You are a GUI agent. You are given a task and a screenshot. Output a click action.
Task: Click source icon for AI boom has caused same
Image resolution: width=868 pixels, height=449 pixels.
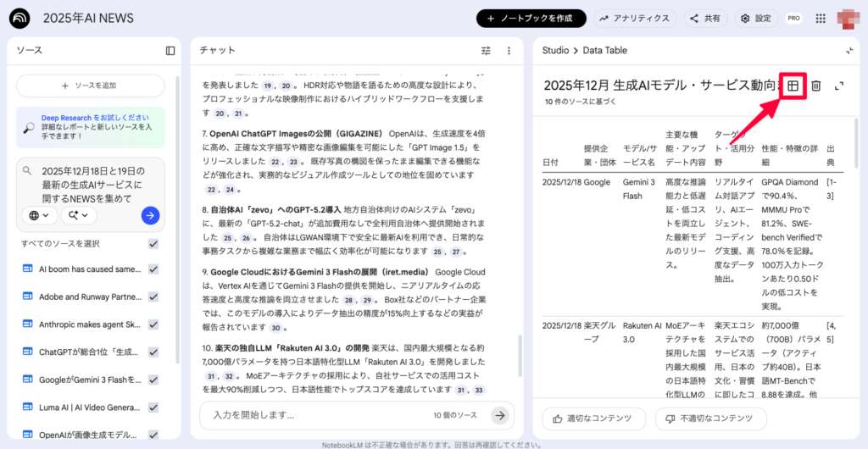(28, 269)
